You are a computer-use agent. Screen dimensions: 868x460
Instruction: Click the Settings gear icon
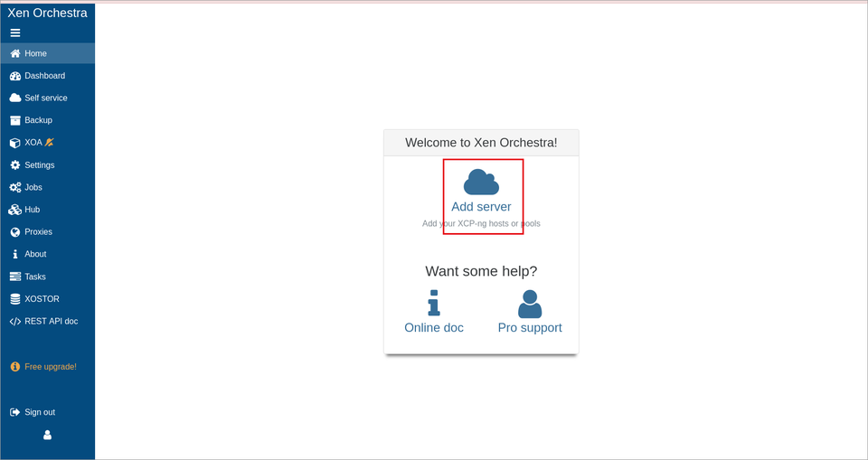click(x=15, y=165)
